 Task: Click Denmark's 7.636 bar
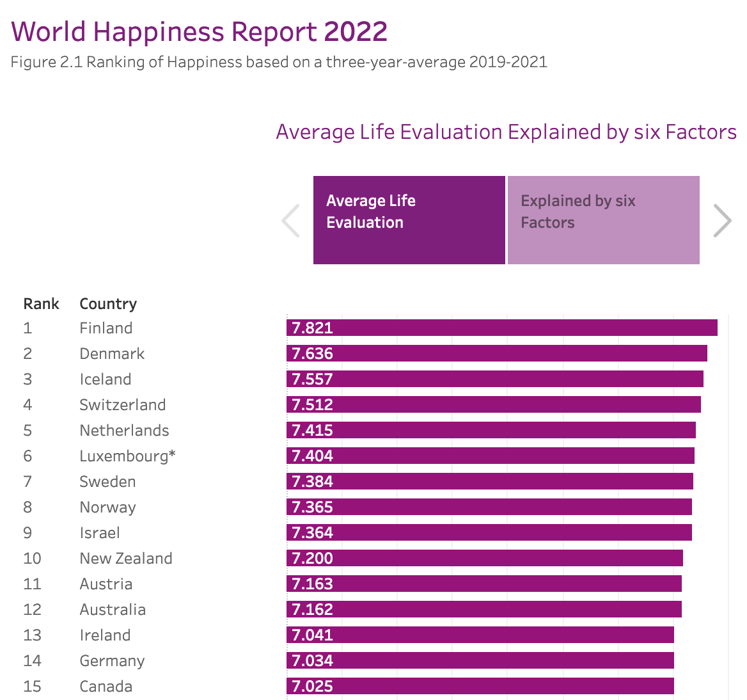coord(497,354)
